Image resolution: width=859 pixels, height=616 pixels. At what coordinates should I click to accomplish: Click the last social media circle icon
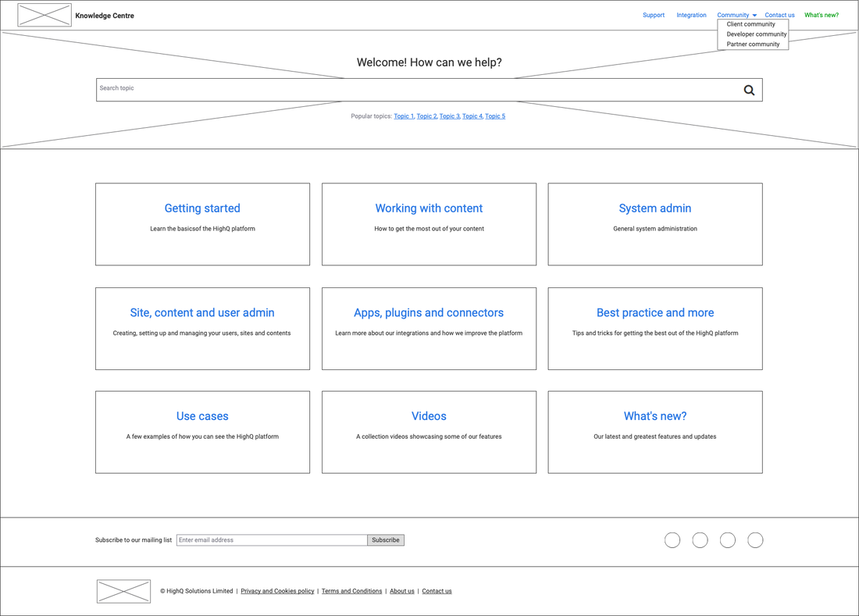[x=755, y=540]
